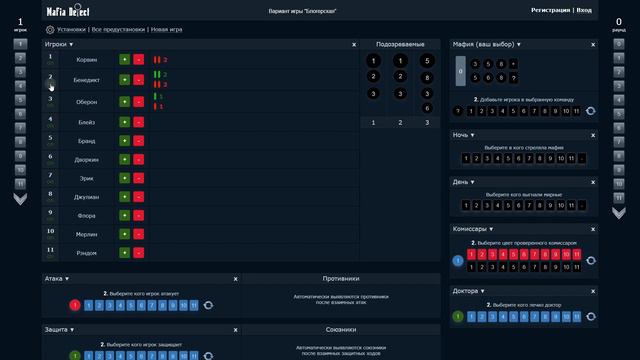
Task: Click the green plus button for Корвин
Action: point(124,60)
